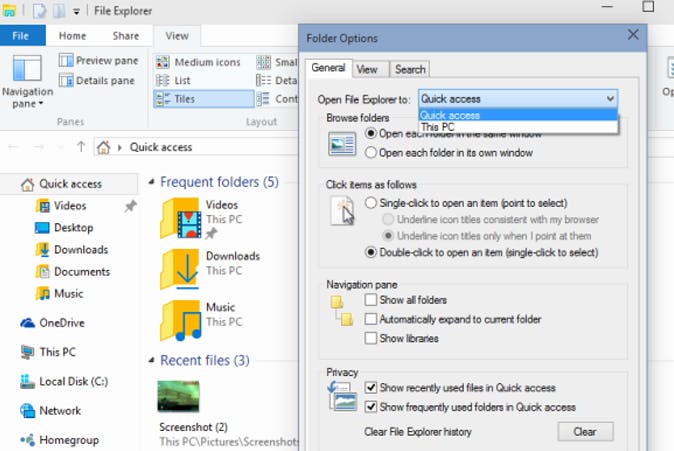Click the Forward arrow in the address bar
This screenshot has height=451, width=674.
39,147
